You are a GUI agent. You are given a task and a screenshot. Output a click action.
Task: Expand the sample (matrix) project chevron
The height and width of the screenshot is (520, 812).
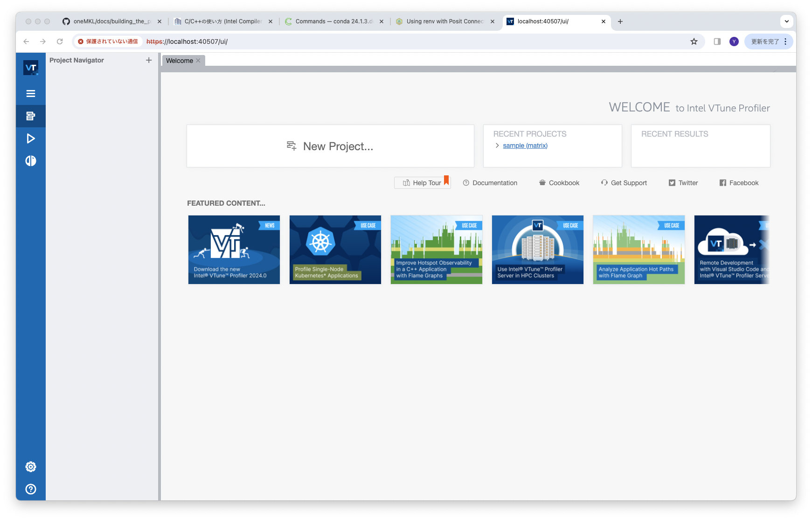tap(497, 146)
